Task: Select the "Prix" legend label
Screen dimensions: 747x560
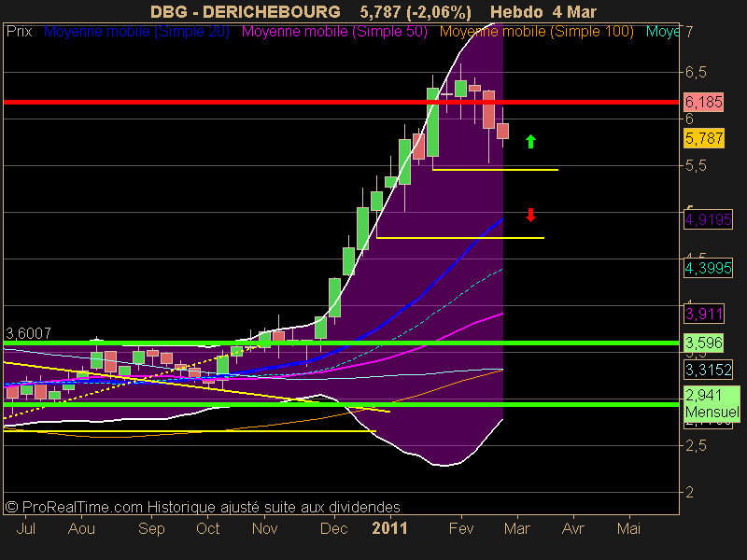Action: point(19,32)
